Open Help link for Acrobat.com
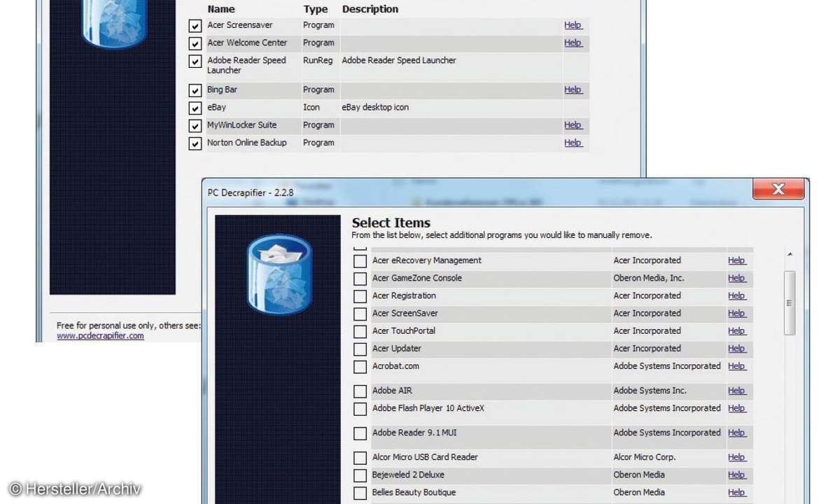 [x=737, y=365]
